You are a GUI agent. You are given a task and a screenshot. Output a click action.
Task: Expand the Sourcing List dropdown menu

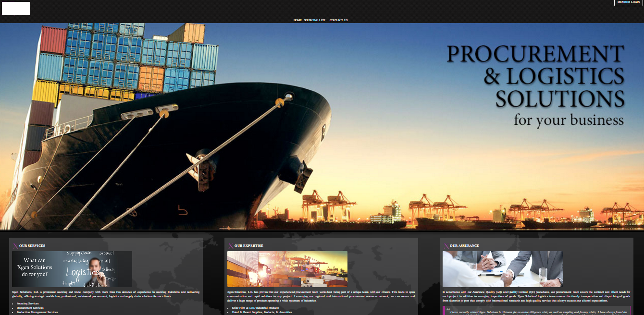click(x=315, y=20)
